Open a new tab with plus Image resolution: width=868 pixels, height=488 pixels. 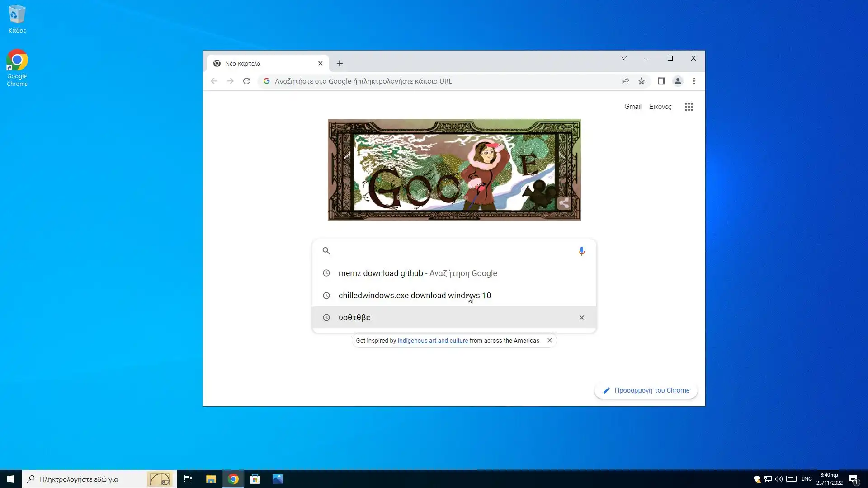coord(340,64)
